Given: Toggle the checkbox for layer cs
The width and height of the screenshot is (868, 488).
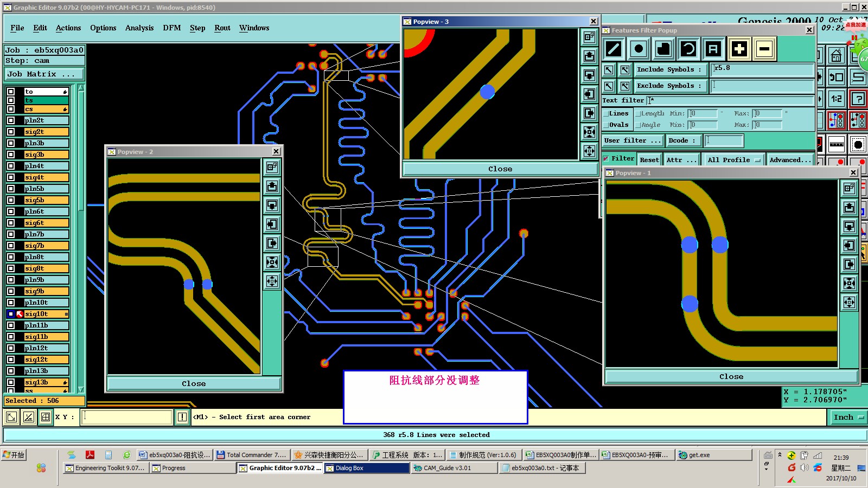Looking at the screenshot, I should 11,109.
